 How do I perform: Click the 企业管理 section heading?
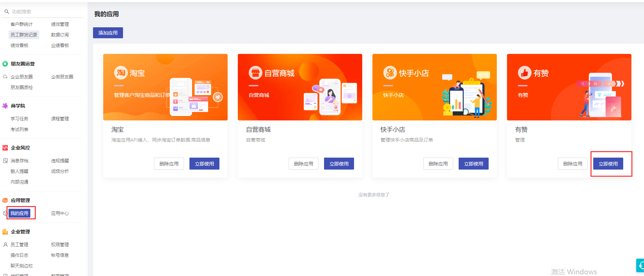coord(20,232)
